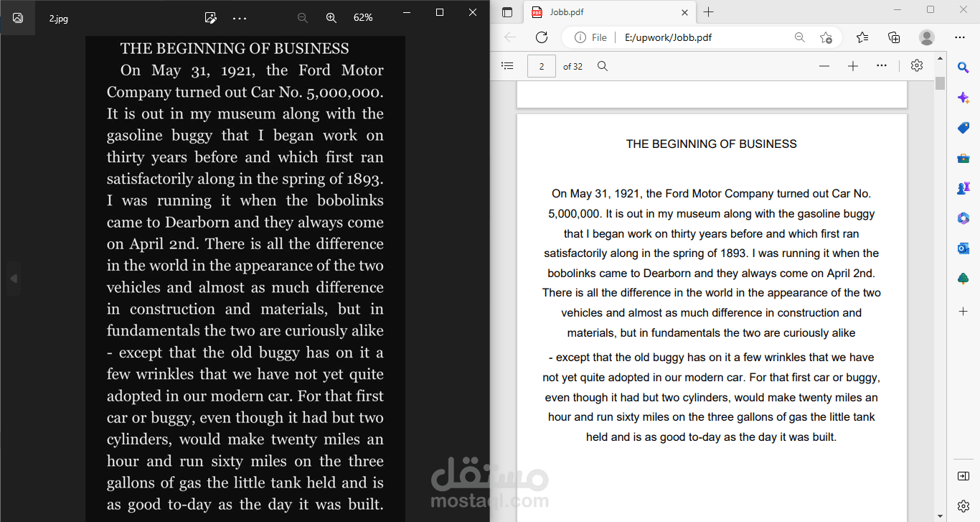Select the Jobb.pdf browser tab
Screen dimensions: 980x522
click(x=610, y=12)
